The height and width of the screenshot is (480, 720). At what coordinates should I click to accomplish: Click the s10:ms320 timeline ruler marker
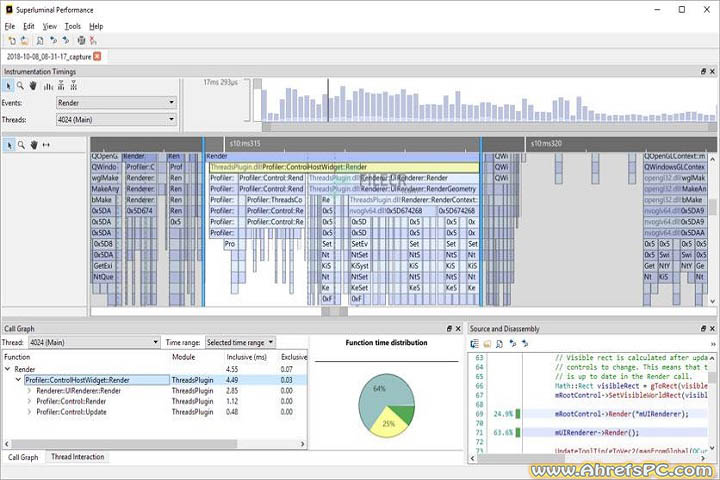point(546,144)
